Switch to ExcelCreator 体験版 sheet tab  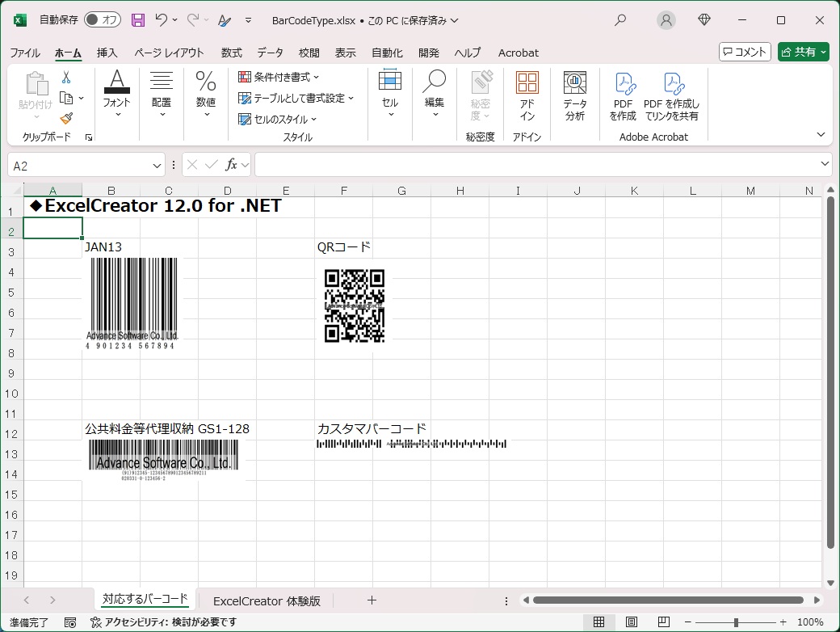click(267, 601)
